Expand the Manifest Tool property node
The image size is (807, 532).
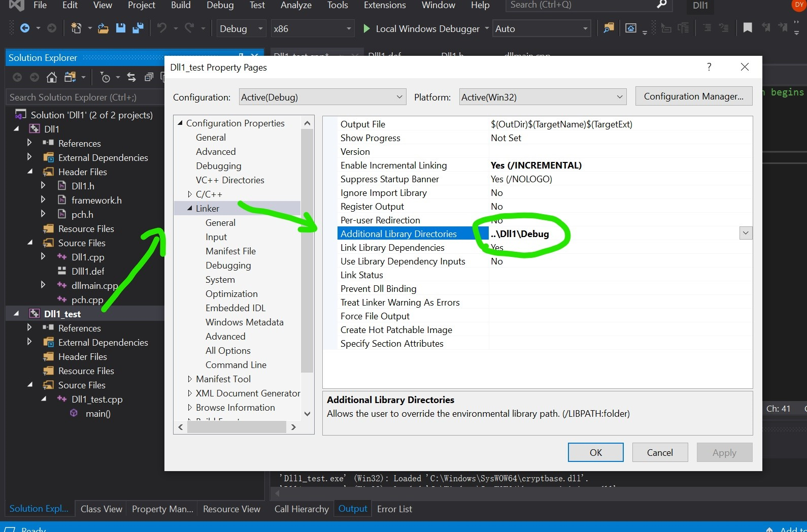pos(190,379)
